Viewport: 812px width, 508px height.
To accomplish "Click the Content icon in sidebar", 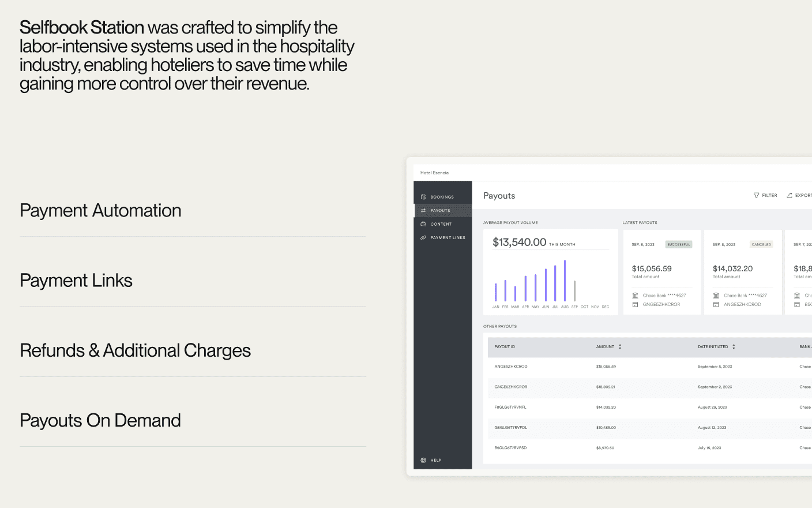I will coord(423,224).
